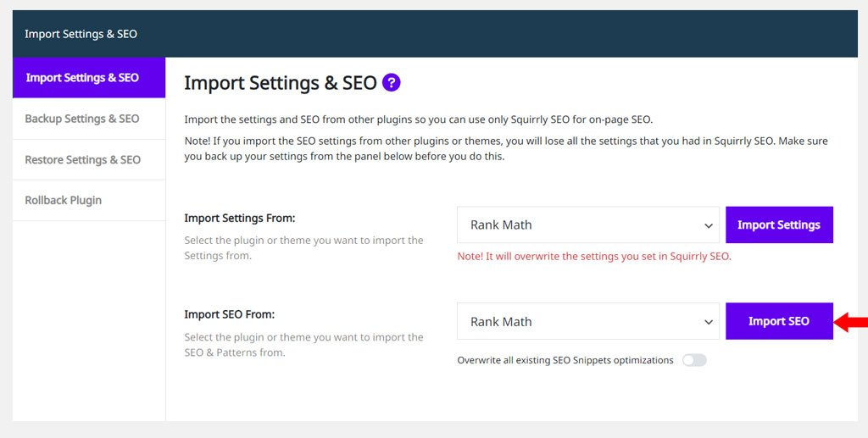The height and width of the screenshot is (438, 868).
Task: Click the red arrow beside Import SEO
Action: click(x=850, y=321)
